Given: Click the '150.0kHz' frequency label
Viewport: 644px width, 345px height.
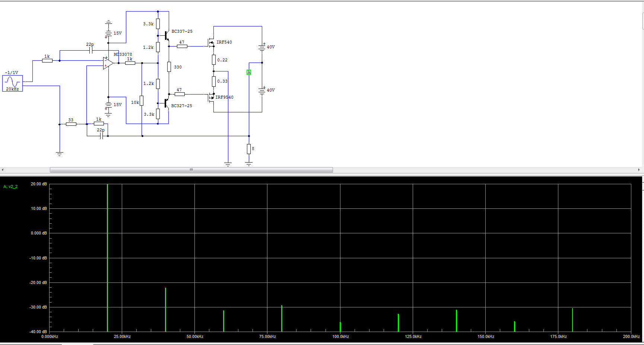Looking at the screenshot, I should [x=486, y=336].
